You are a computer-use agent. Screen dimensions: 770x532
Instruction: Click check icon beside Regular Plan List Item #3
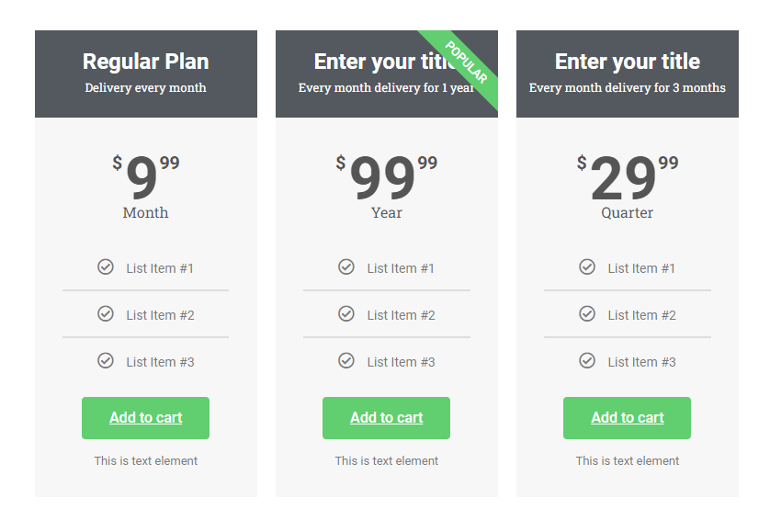point(105,360)
